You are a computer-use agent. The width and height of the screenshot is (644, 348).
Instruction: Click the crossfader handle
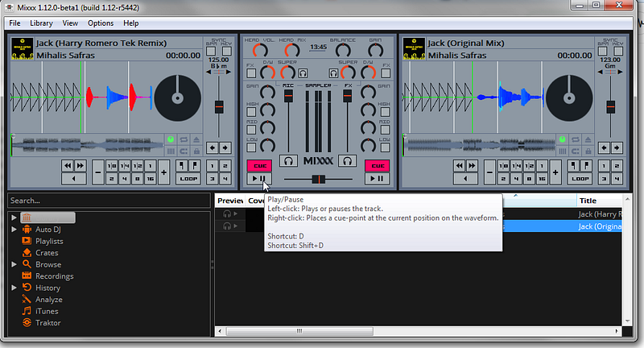point(319,179)
